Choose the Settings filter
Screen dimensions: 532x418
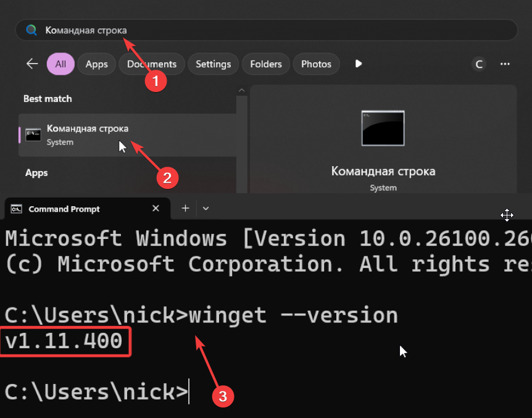(213, 64)
